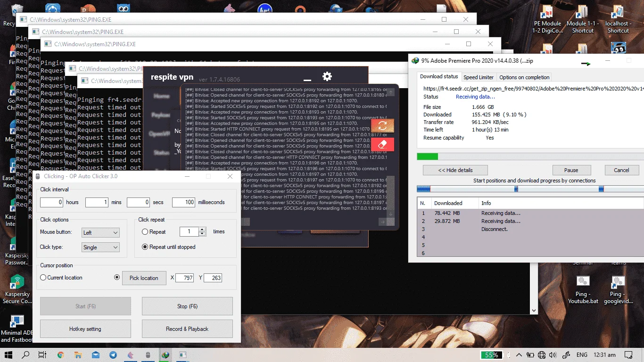This screenshot has height=362, width=644.
Task: Click Home in respite vpn sidebar
Action: (x=162, y=96)
